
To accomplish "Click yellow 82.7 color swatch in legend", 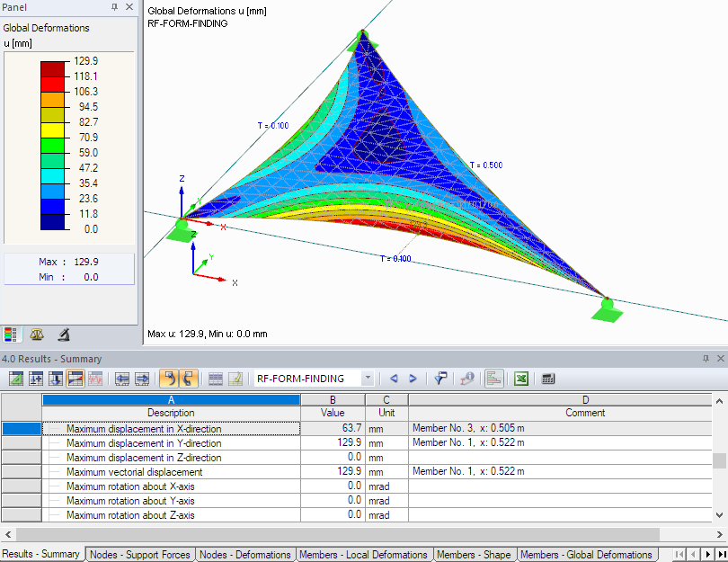I will 52,130.
